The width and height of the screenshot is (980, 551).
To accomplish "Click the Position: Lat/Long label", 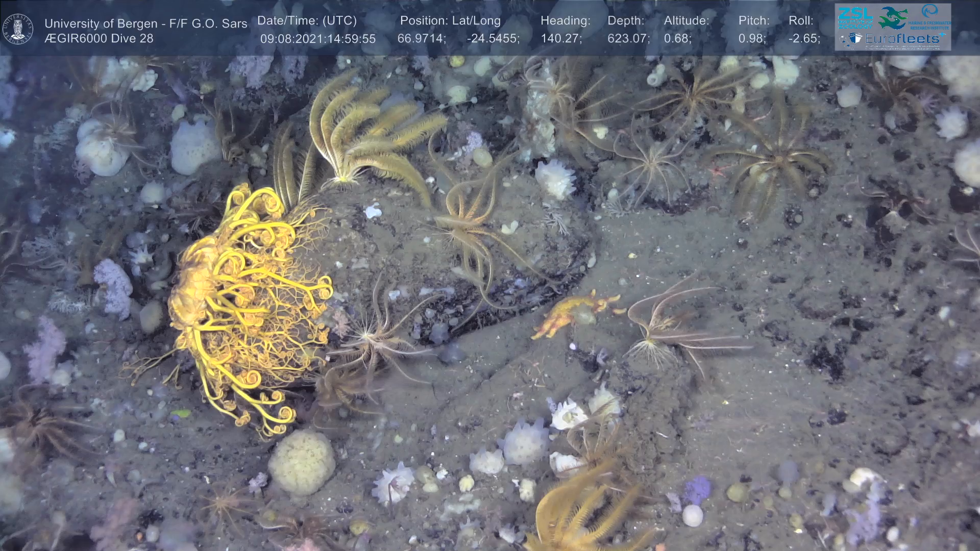I will point(450,20).
